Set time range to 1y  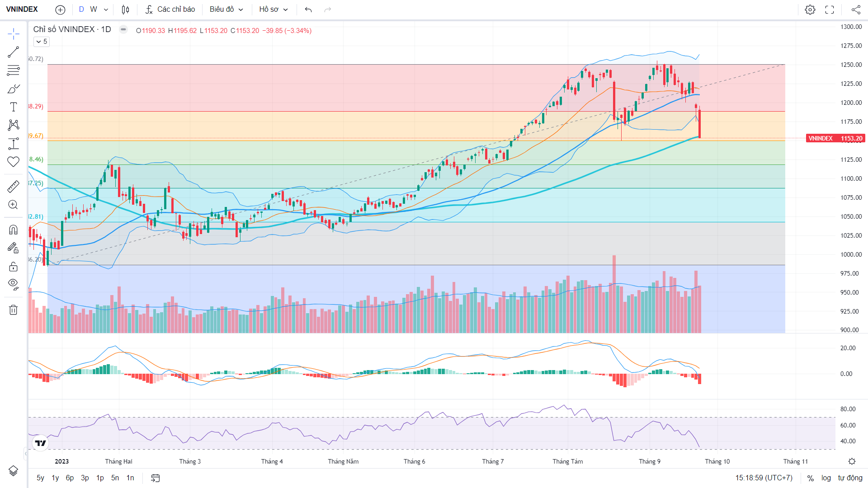pyautogui.click(x=55, y=478)
